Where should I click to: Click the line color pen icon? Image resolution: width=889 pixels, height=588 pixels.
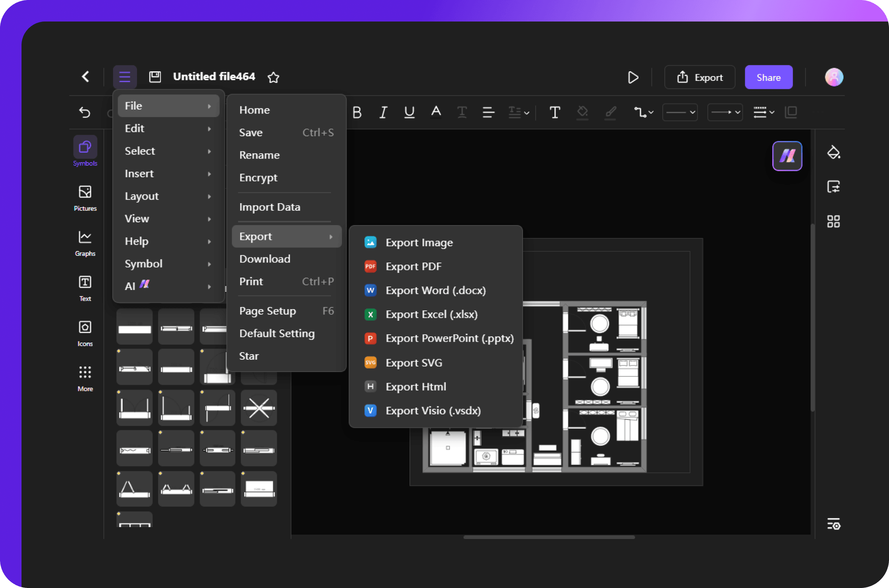pyautogui.click(x=611, y=112)
